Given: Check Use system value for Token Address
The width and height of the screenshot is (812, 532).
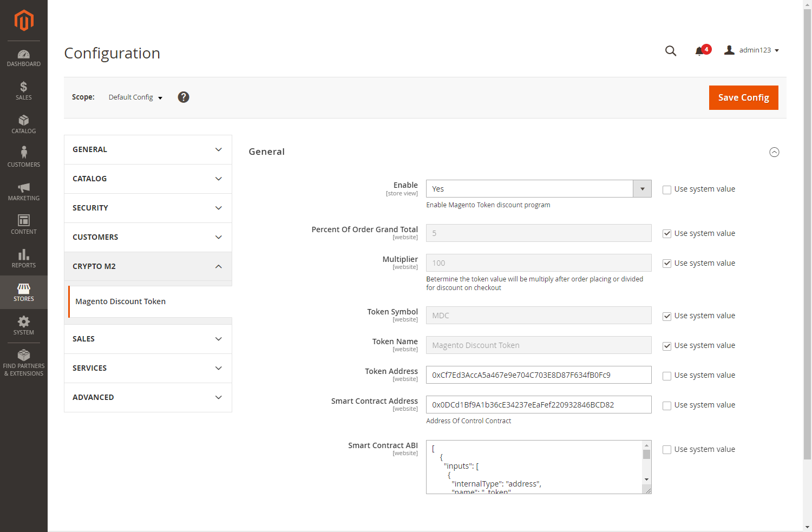Looking at the screenshot, I should (x=667, y=376).
